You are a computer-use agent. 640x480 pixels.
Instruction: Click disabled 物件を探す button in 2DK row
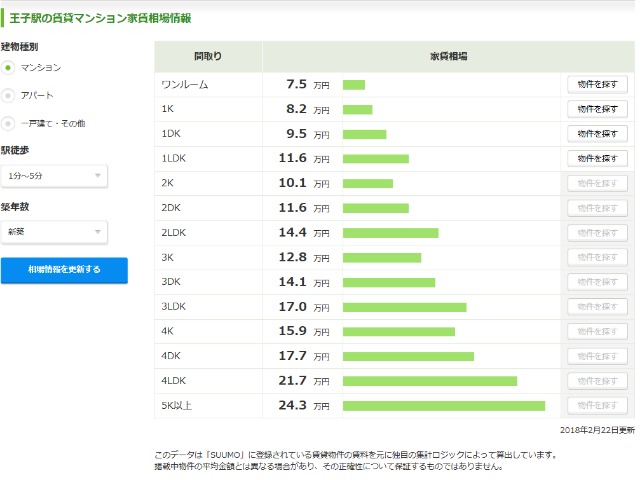tap(597, 208)
